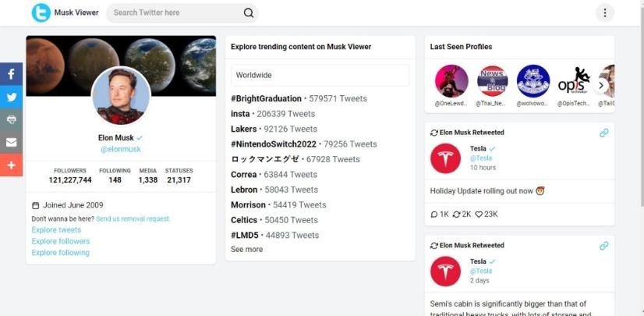Viewport: 644px width, 316px height.
Task: Click Send us removal request link
Action: point(133,219)
